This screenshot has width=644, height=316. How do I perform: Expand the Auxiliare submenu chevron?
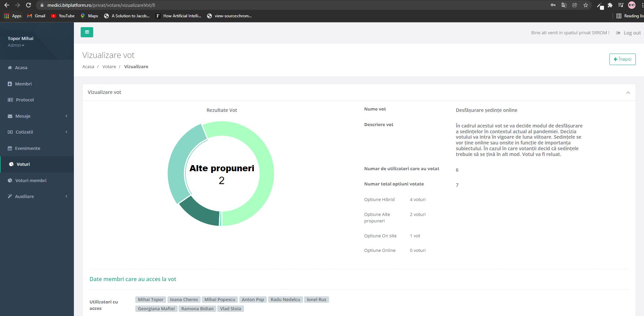tap(66, 196)
